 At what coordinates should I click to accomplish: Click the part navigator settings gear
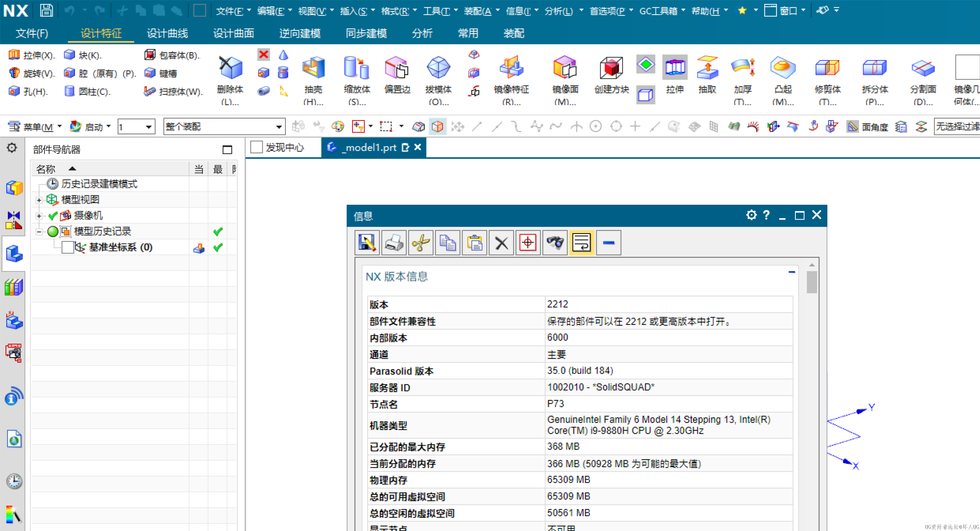coord(12,148)
